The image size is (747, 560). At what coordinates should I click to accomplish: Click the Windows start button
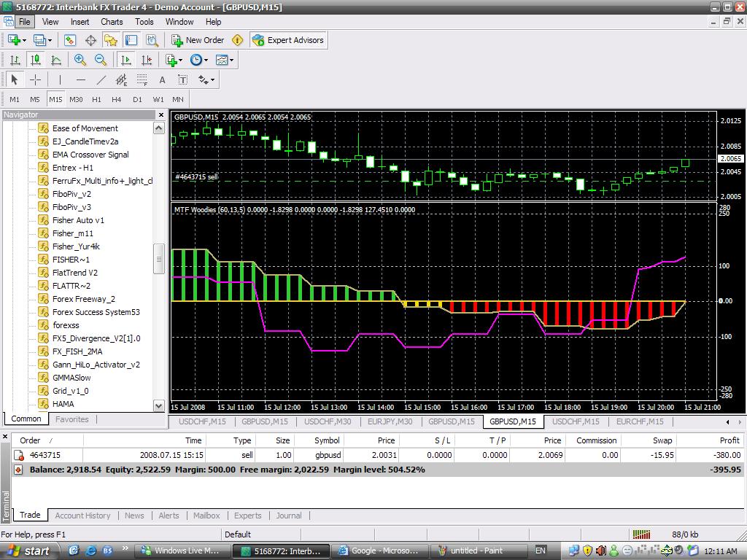coord(29,551)
